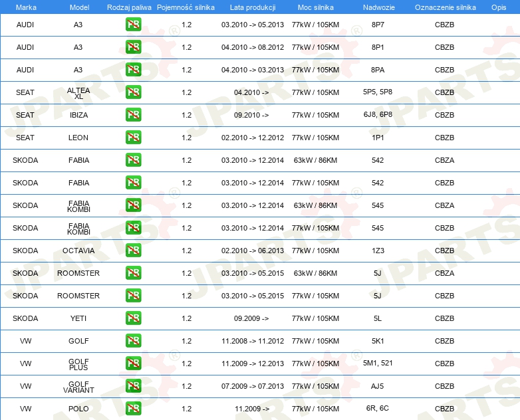
Task: Click fuel icon in Fabia 542 CBZB row
Action: click(x=133, y=182)
